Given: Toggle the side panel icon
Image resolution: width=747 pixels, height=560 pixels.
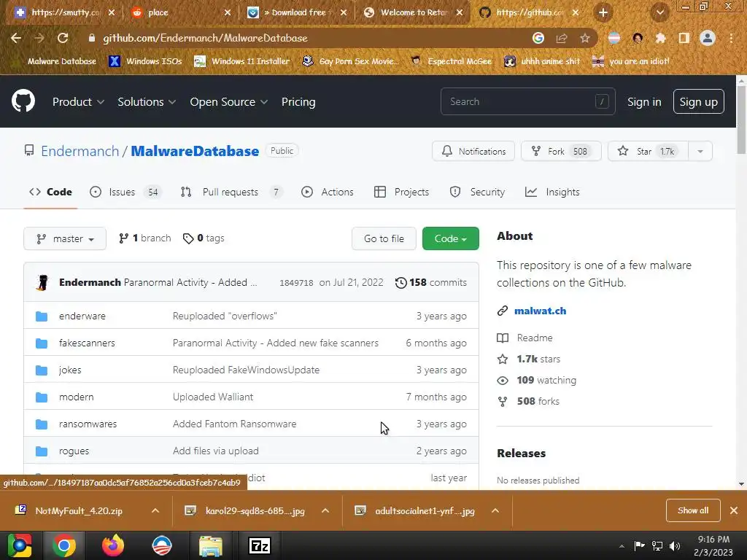Looking at the screenshot, I should [x=684, y=38].
